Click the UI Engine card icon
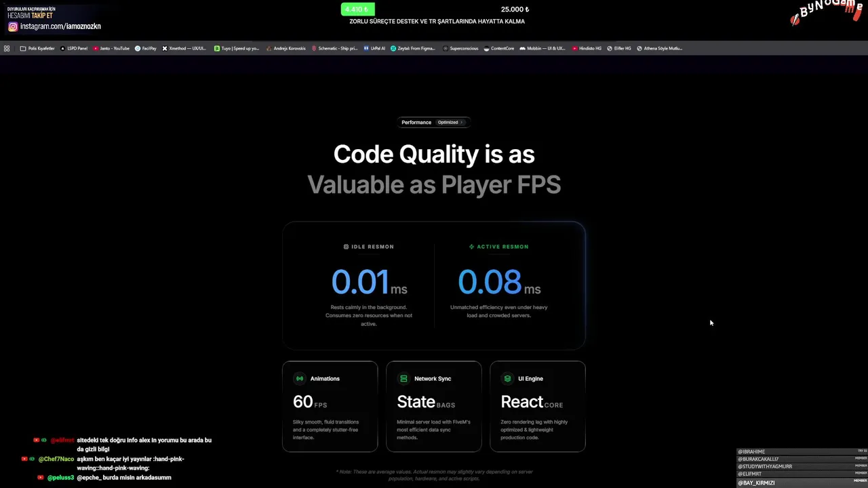 click(507, 378)
